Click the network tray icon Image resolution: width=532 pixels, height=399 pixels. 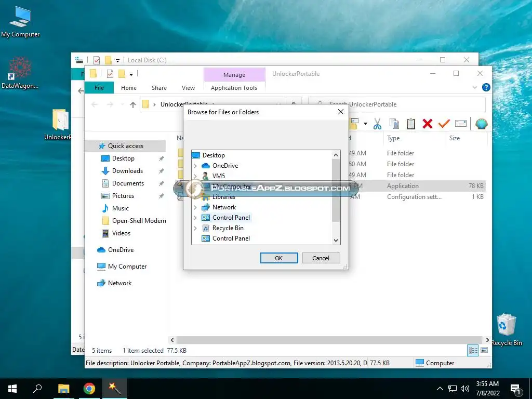tap(453, 389)
